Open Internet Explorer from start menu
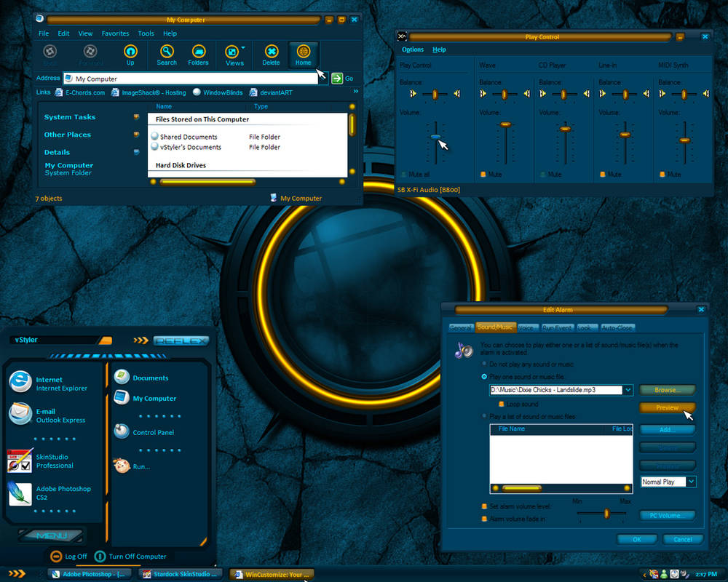Screen dimensions: 728x582 tap(48, 383)
